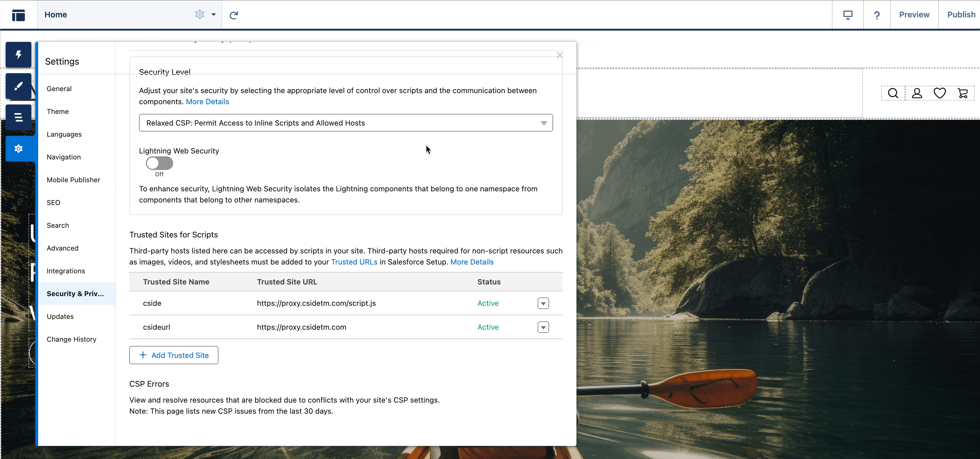
Task: Click the Help question mark icon
Action: (x=877, y=15)
